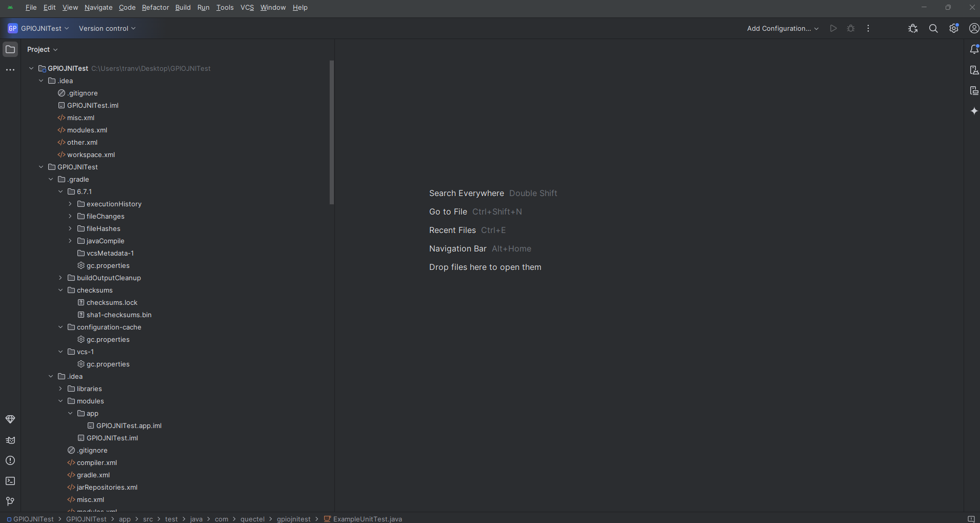Open the Project view selector dropdown

(x=42, y=50)
